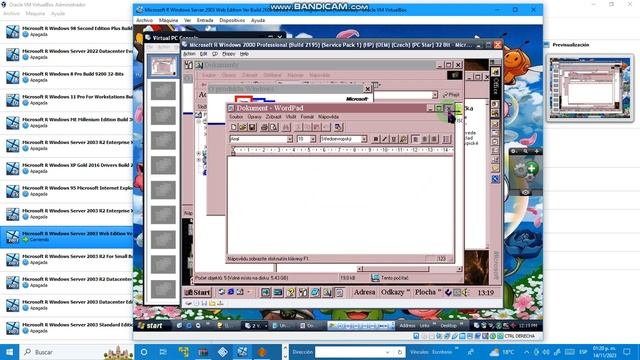Open Dispositivos menu in VirtualBox VM window

[x=232, y=20]
